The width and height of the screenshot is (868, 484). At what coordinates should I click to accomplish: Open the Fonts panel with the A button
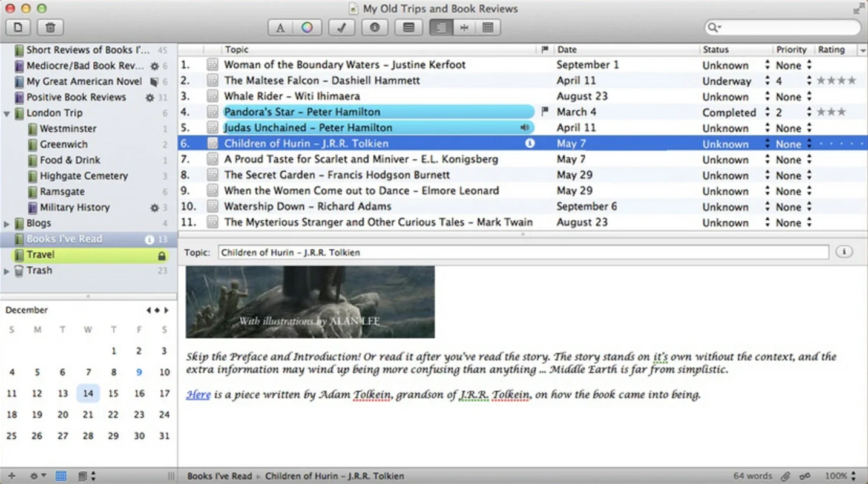pos(280,27)
